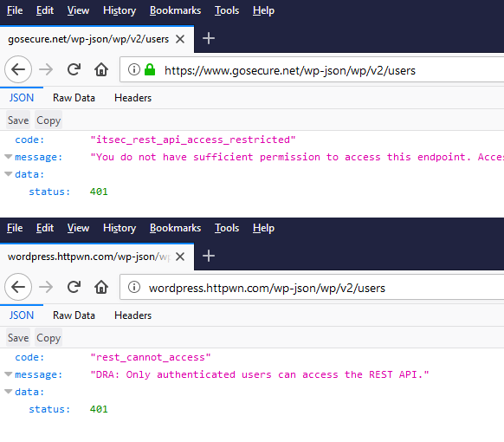Switch to JSON view in wordpress.httpwn.com window
Viewport: 504px width, 442px height.
tap(21, 315)
